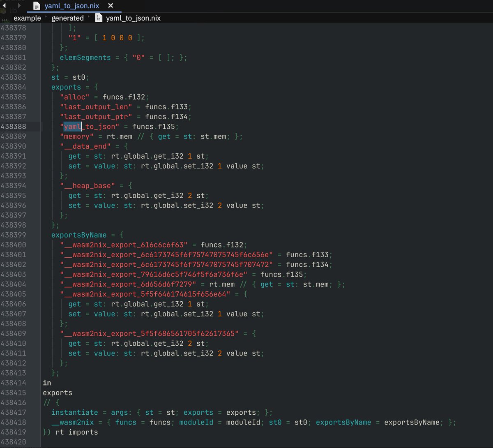Close the yaml_to_json.nix tab
493x448 pixels.
pos(111,6)
